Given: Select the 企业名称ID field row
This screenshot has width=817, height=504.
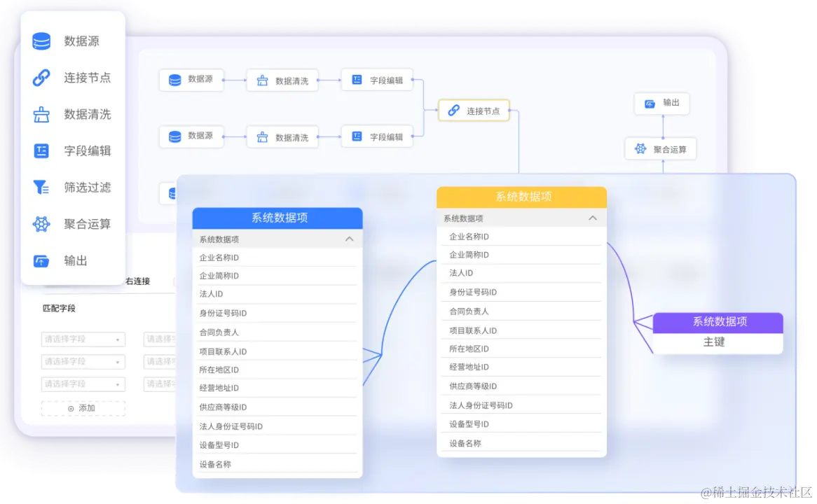Looking at the screenshot, I should click(277, 256).
